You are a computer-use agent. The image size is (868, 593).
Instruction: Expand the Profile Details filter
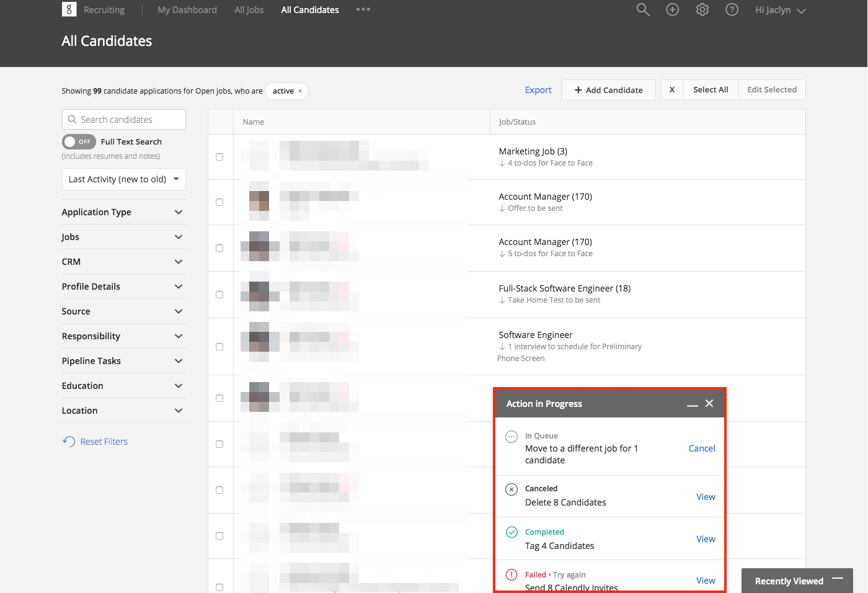click(123, 287)
